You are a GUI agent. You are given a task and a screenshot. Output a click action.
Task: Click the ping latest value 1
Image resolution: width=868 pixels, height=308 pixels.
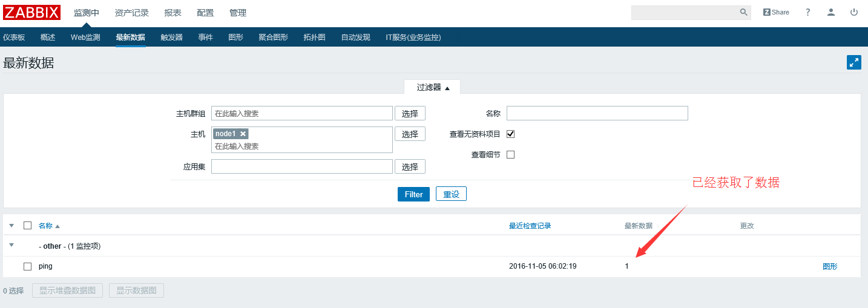click(626, 266)
